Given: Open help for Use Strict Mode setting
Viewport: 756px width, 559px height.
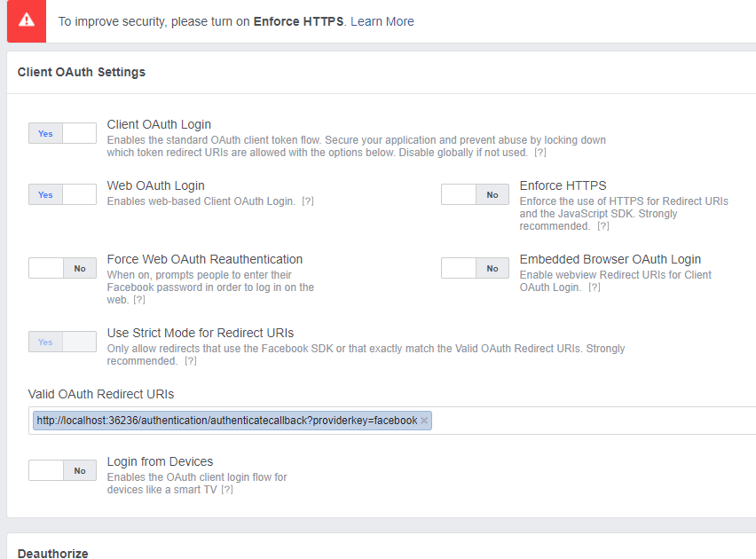Looking at the screenshot, I should [191, 360].
